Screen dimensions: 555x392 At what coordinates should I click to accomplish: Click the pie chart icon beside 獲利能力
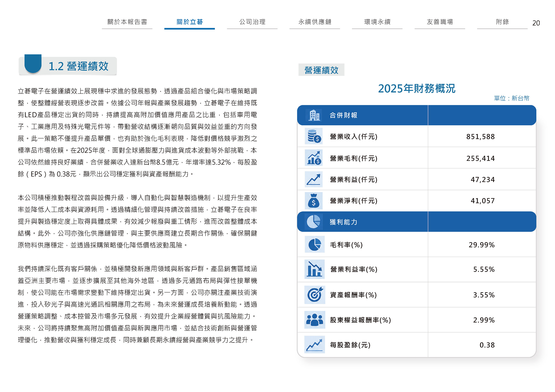click(313, 222)
